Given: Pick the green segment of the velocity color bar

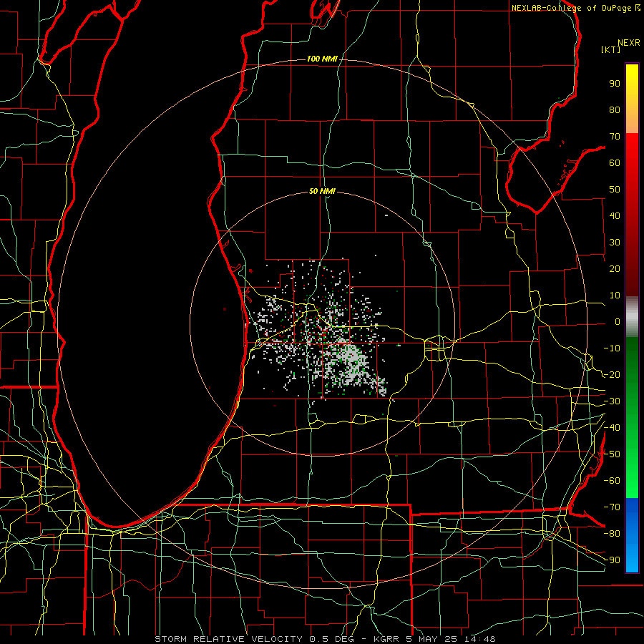Looking at the screenshot, I should point(632,417).
